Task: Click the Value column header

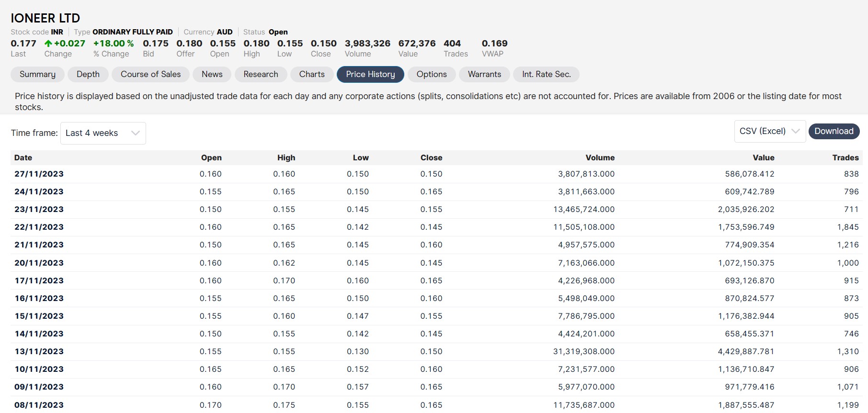Action: point(764,157)
